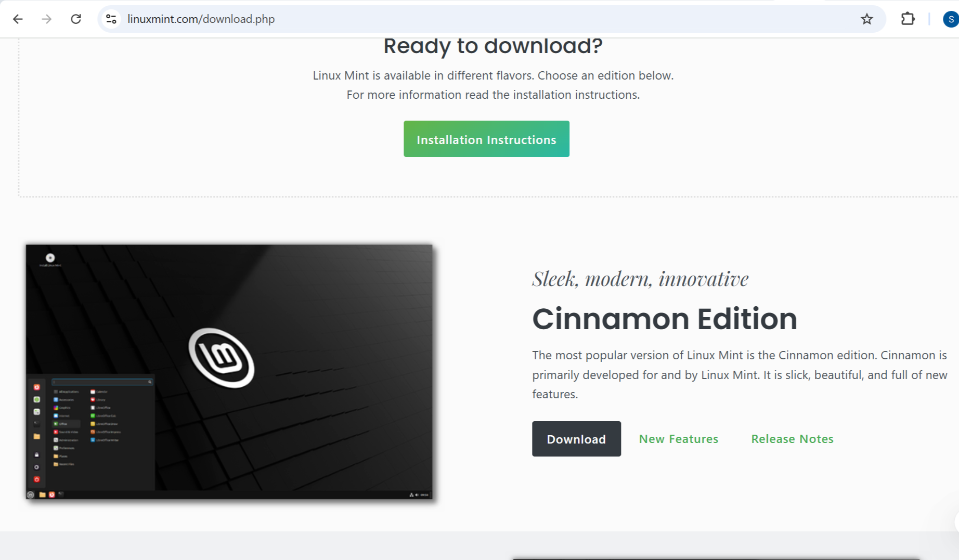Image resolution: width=959 pixels, height=560 pixels.
Task: Click the Cinnamon Edition heading
Action: point(664,319)
